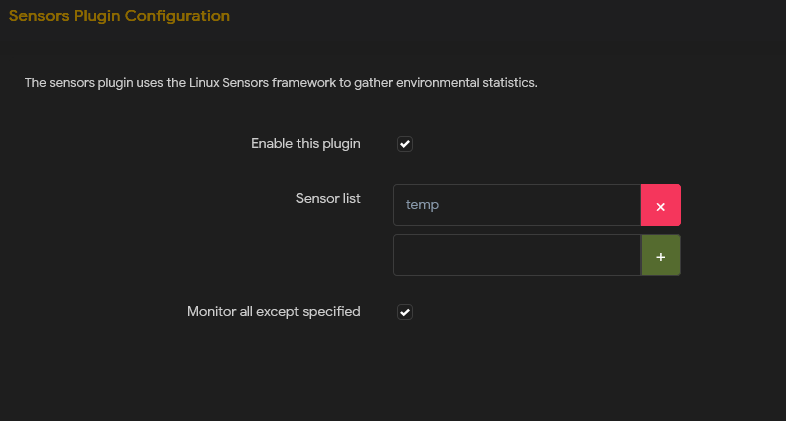786x421 pixels.
Task: Add a new sensor with green plus
Action: [660, 255]
